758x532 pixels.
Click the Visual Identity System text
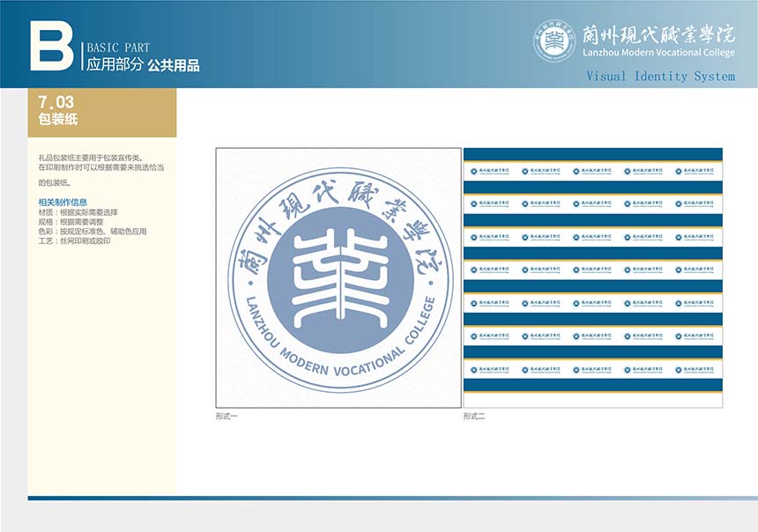pos(660,77)
